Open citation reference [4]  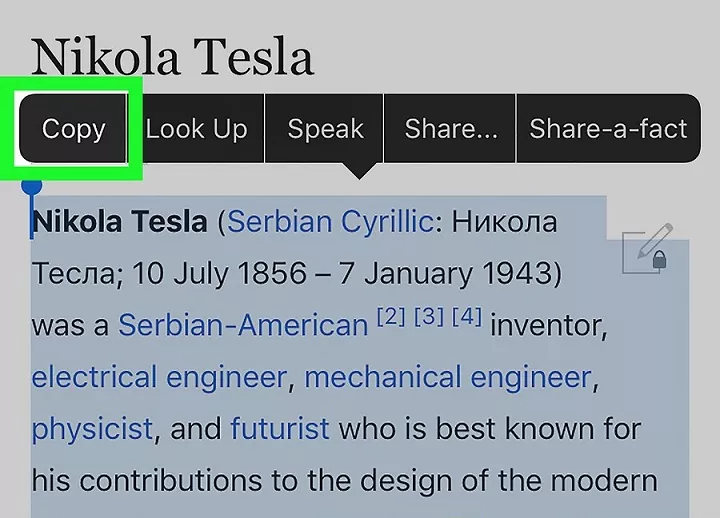(x=467, y=317)
